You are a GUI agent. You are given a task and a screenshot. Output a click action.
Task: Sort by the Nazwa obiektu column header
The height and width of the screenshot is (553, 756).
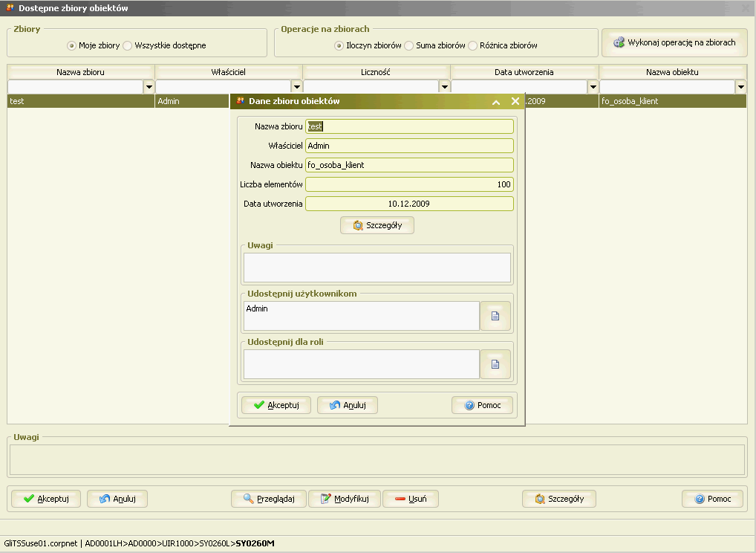pos(673,72)
